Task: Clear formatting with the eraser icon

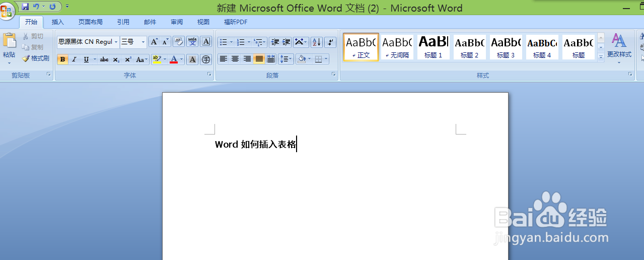Action: point(178,42)
